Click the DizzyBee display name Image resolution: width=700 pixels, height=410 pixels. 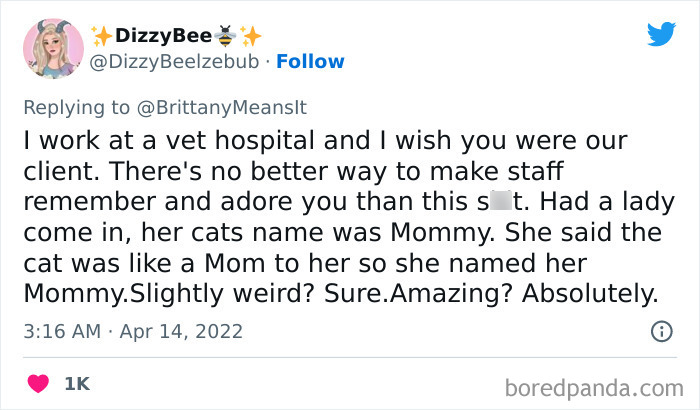(x=162, y=36)
